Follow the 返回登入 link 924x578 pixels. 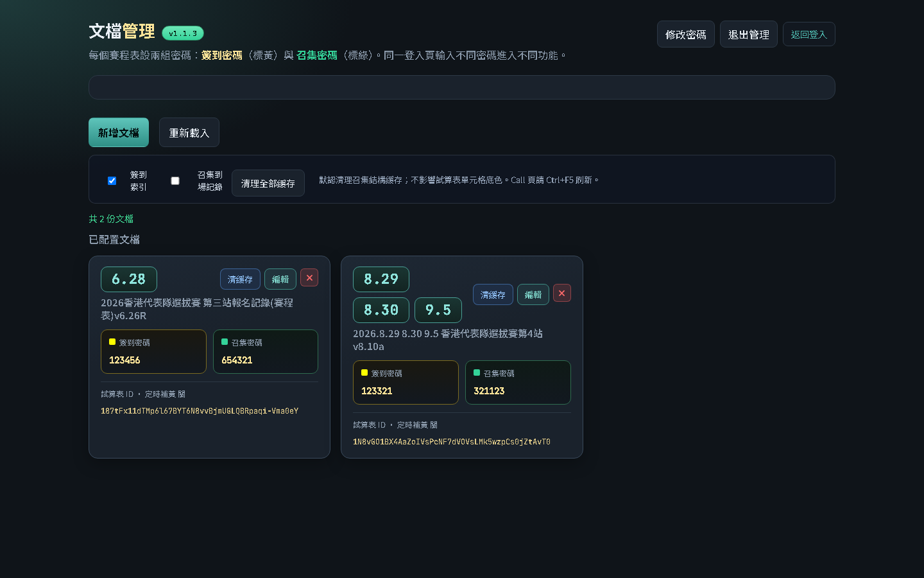pos(809,34)
